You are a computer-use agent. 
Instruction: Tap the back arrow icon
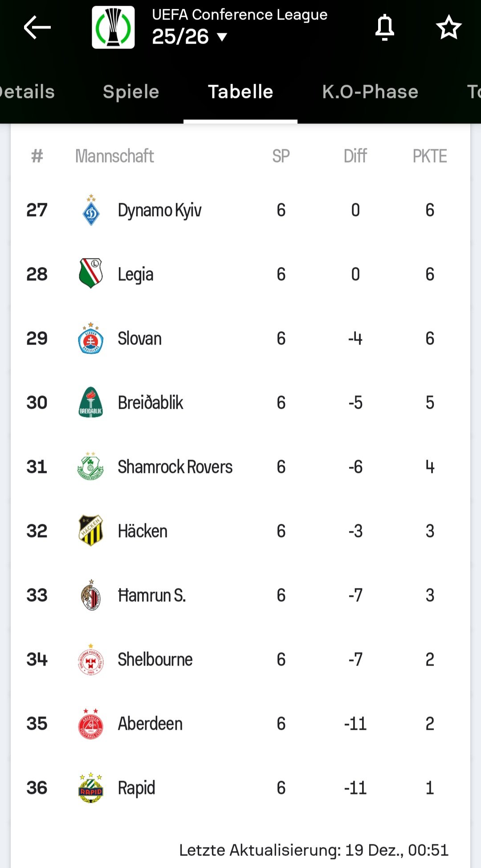[37, 28]
